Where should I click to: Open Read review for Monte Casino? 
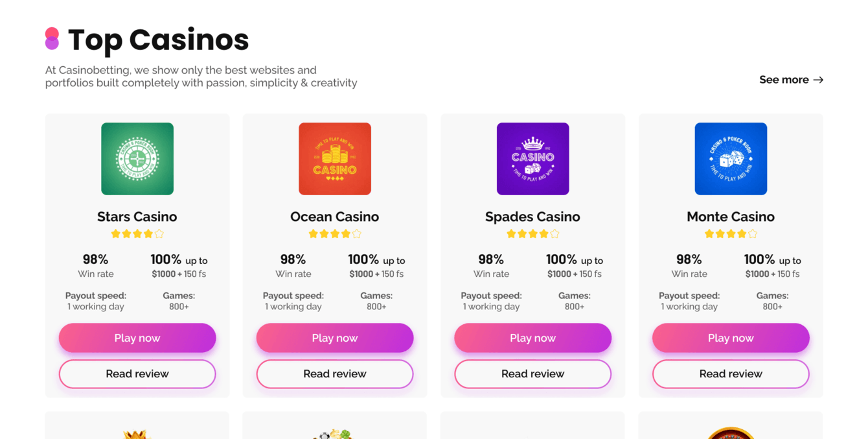pos(731,374)
